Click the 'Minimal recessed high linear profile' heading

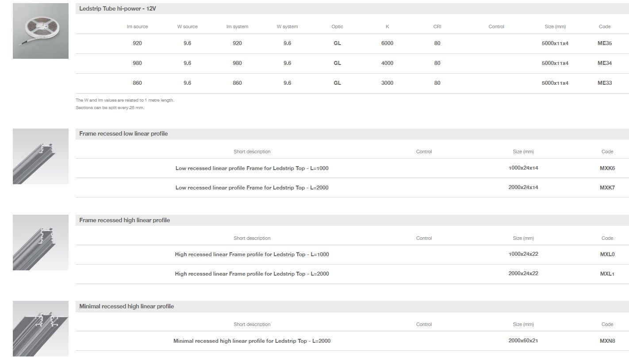(x=127, y=306)
